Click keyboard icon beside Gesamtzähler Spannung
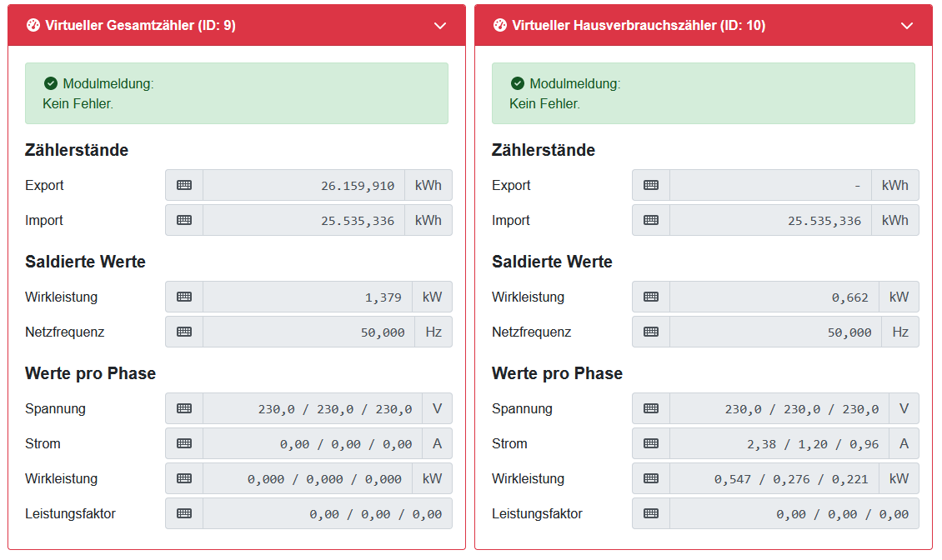This screenshot has height=560, width=942. (x=184, y=408)
